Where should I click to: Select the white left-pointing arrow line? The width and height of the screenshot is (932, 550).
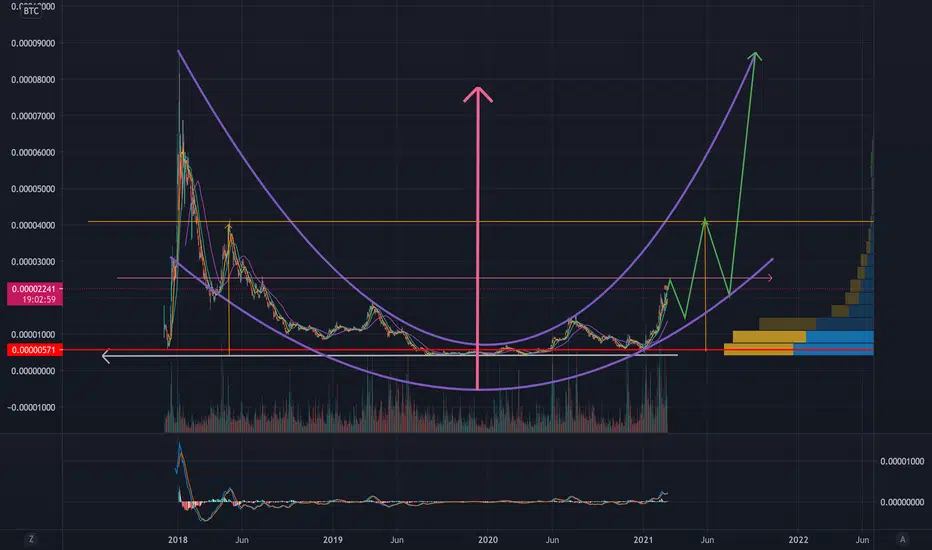(x=389, y=356)
